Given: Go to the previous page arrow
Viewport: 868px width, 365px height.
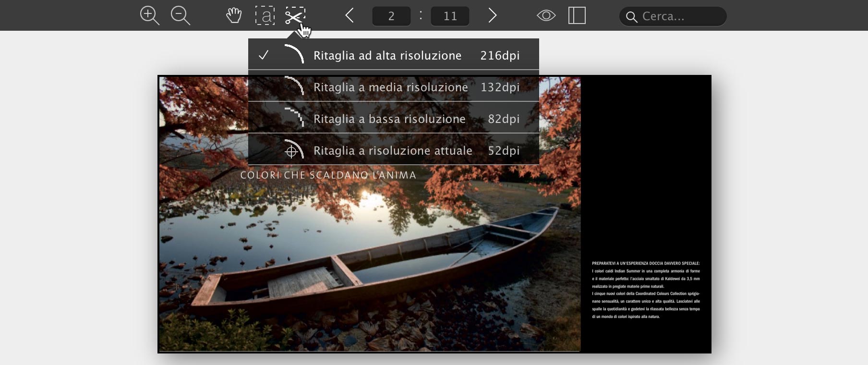Looking at the screenshot, I should click(350, 15).
